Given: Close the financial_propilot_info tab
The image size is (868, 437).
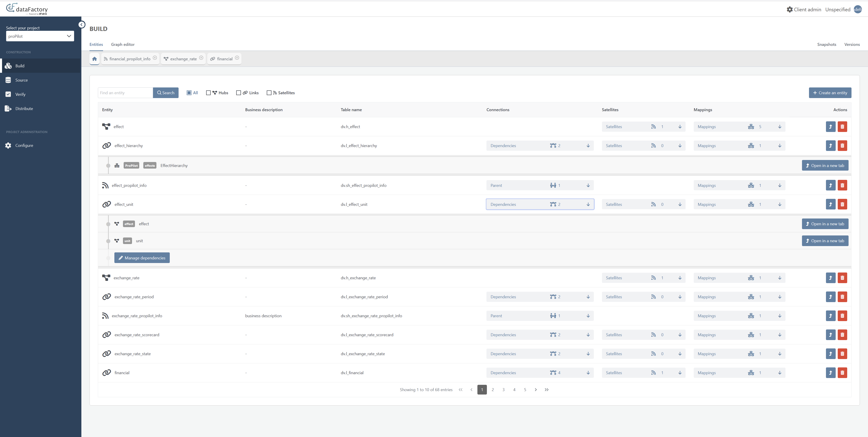Looking at the screenshot, I should 155,58.
